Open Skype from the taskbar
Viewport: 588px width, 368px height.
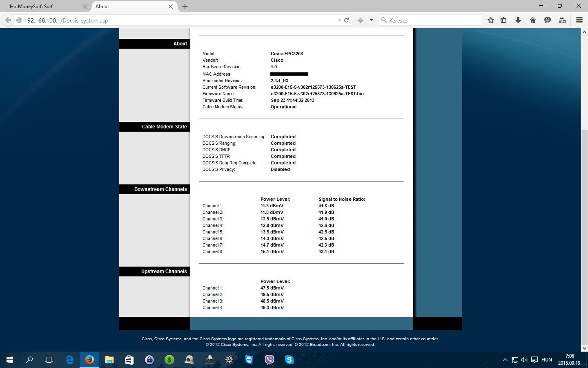tap(290, 360)
